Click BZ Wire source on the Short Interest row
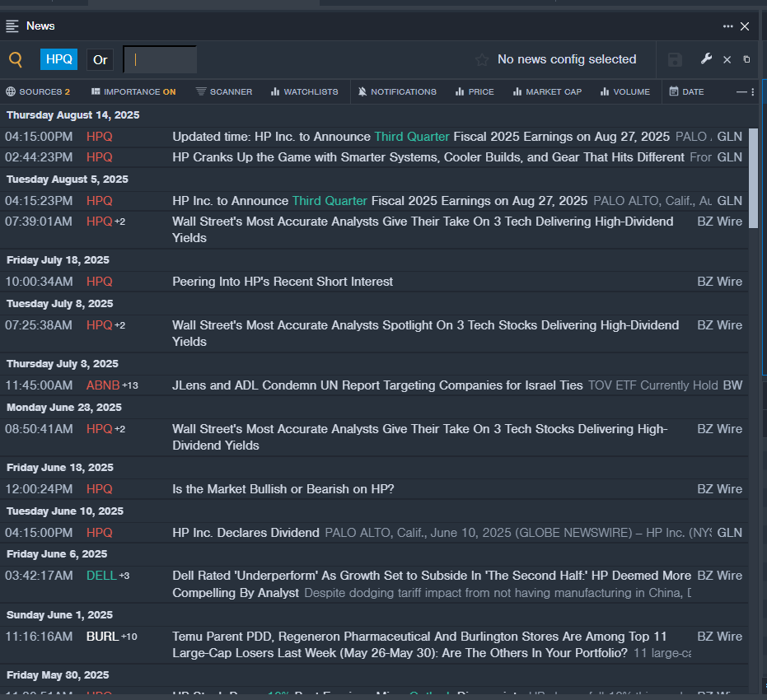 [719, 282]
